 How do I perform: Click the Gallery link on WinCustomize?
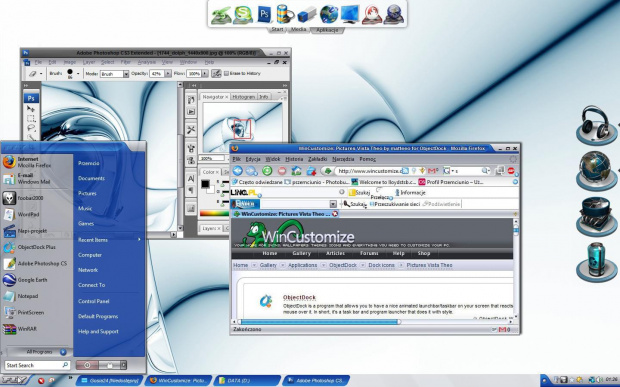(301, 253)
